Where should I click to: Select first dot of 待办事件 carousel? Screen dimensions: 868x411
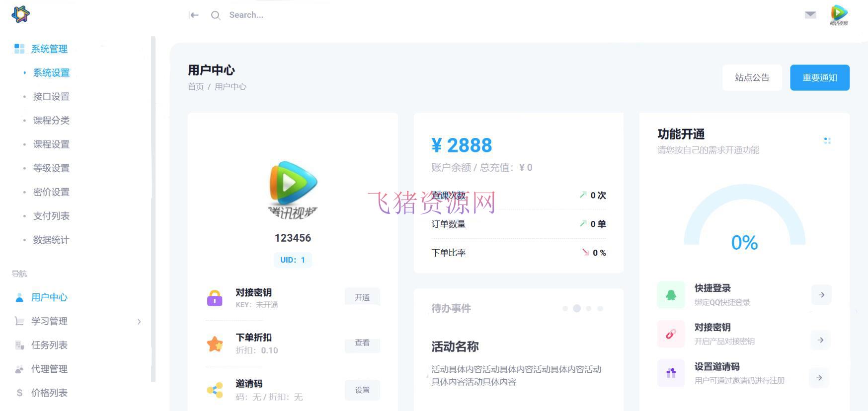[x=565, y=308]
